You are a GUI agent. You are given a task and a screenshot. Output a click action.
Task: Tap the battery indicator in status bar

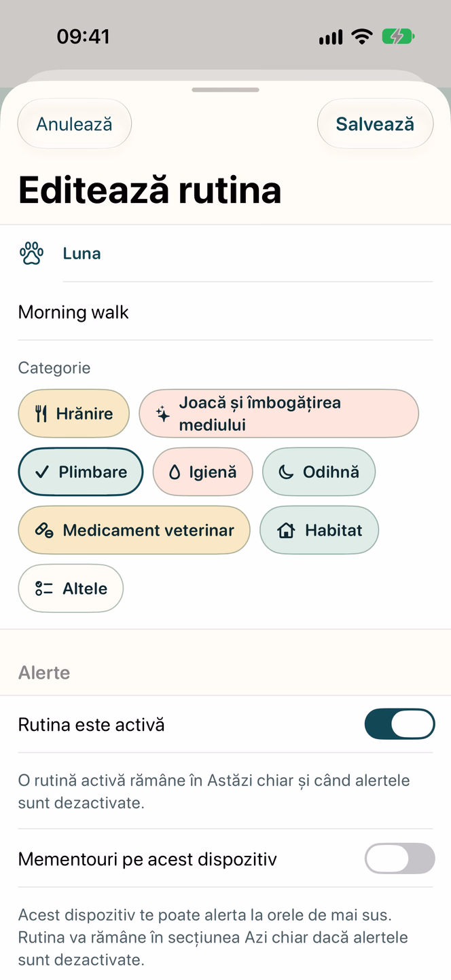(x=398, y=37)
